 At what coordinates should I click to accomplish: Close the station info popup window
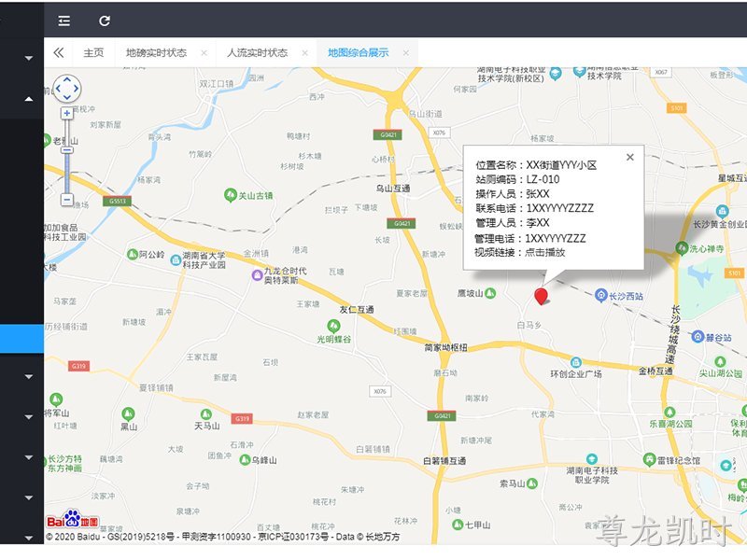629,157
